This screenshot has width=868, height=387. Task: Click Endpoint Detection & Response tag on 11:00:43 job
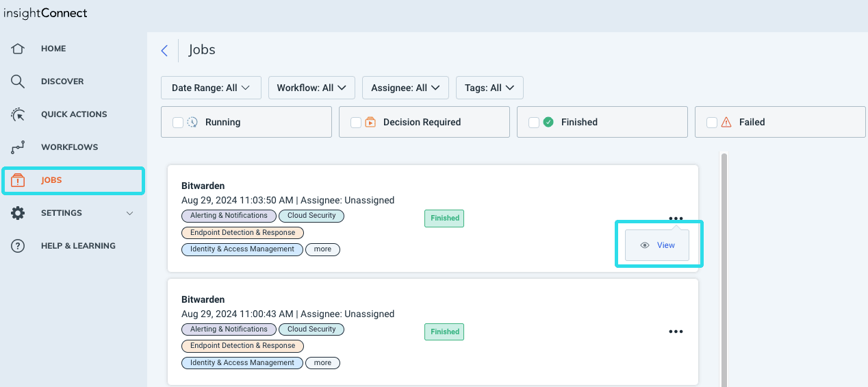[x=242, y=347]
